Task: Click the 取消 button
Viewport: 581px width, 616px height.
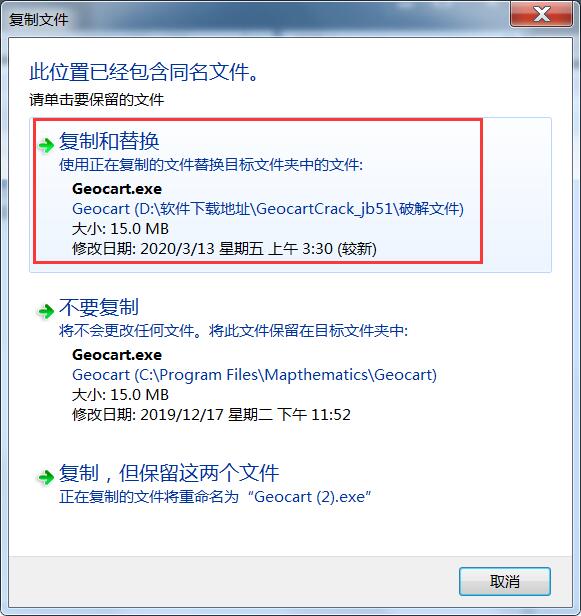Action: click(x=505, y=581)
